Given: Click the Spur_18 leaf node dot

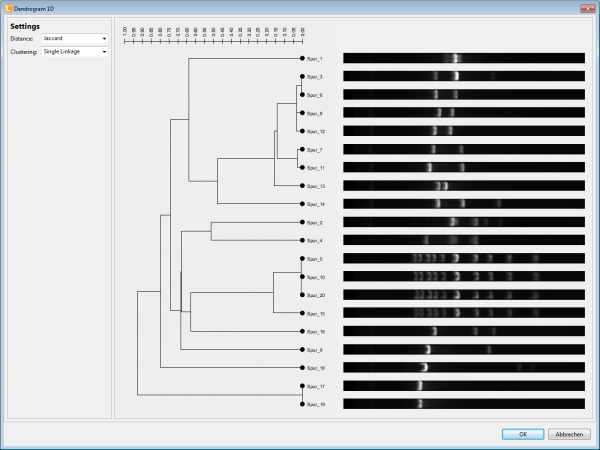Looking at the screenshot, I should tap(302, 368).
